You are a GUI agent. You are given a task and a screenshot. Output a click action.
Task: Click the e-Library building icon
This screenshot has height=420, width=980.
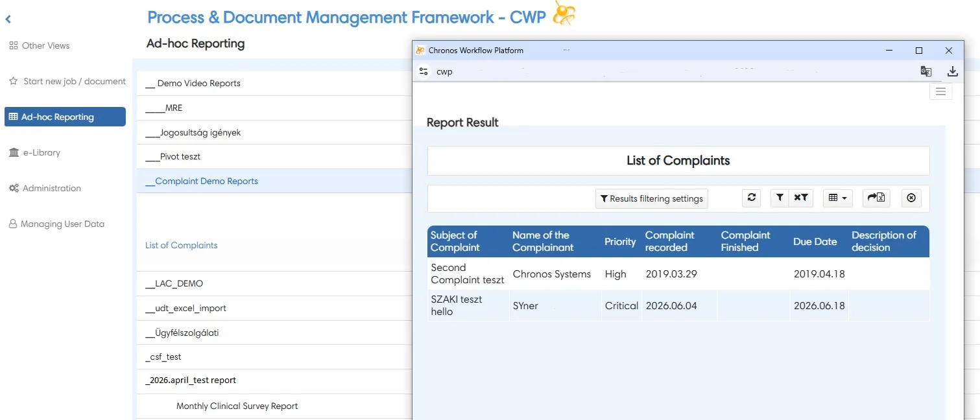pos(14,152)
